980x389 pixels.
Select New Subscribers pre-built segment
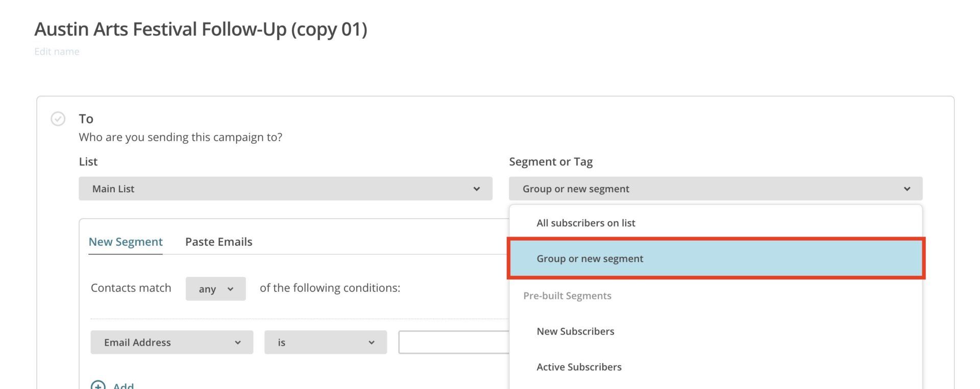(716, 331)
